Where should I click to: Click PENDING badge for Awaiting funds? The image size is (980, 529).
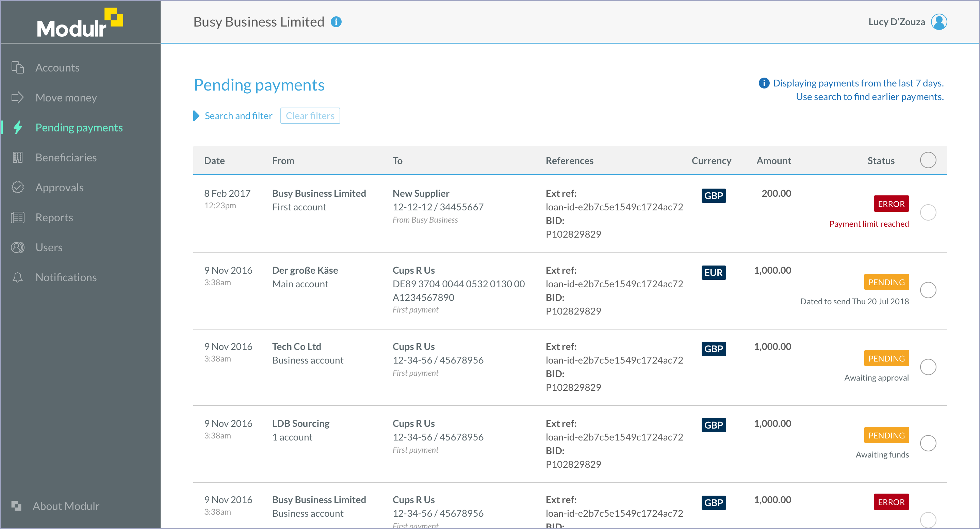coord(886,435)
